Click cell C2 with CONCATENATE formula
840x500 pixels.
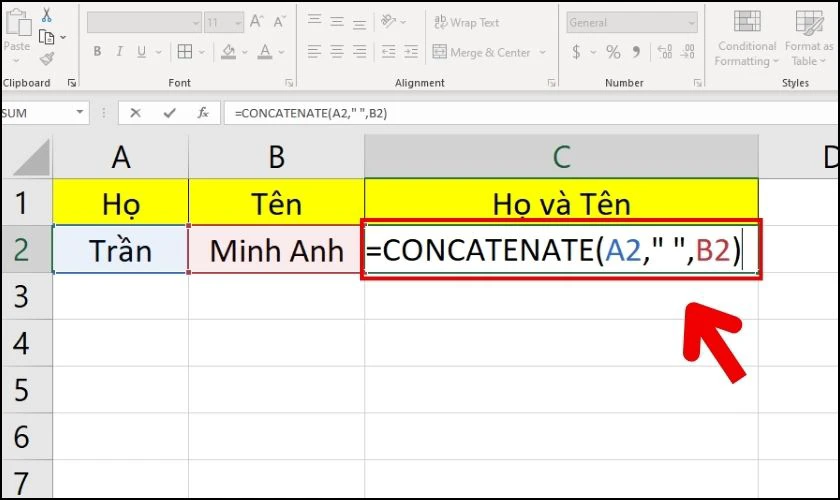point(561,250)
